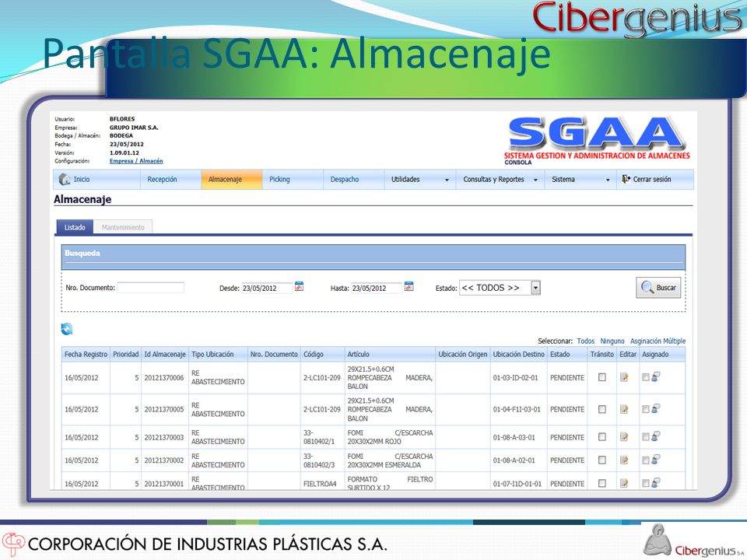Expand the Utilidades menu arrow
This screenshot has height=560, width=747.
[x=447, y=180]
